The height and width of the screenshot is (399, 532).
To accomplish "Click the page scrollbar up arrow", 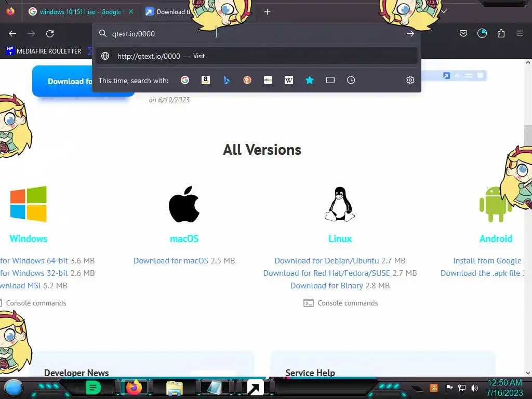I will tap(528, 62).
